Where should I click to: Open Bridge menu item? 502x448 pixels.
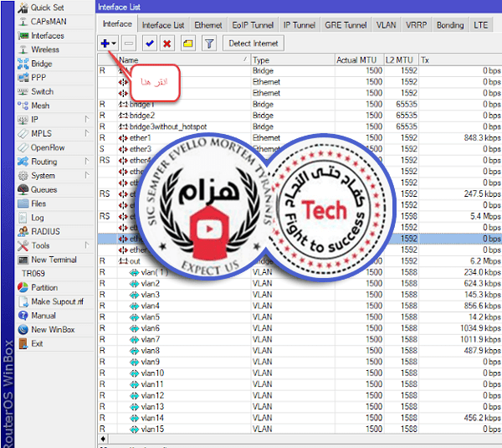[x=54, y=64]
